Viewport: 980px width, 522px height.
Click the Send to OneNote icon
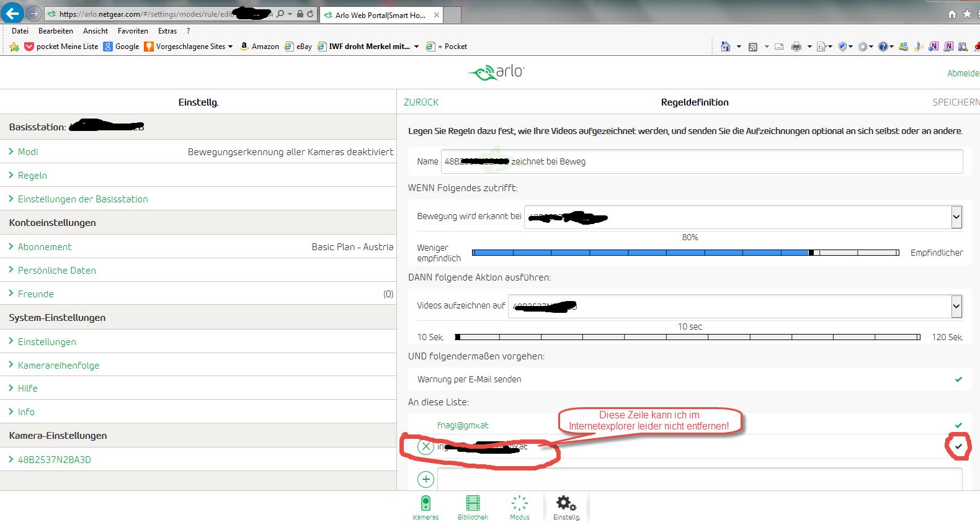[x=933, y=47]
